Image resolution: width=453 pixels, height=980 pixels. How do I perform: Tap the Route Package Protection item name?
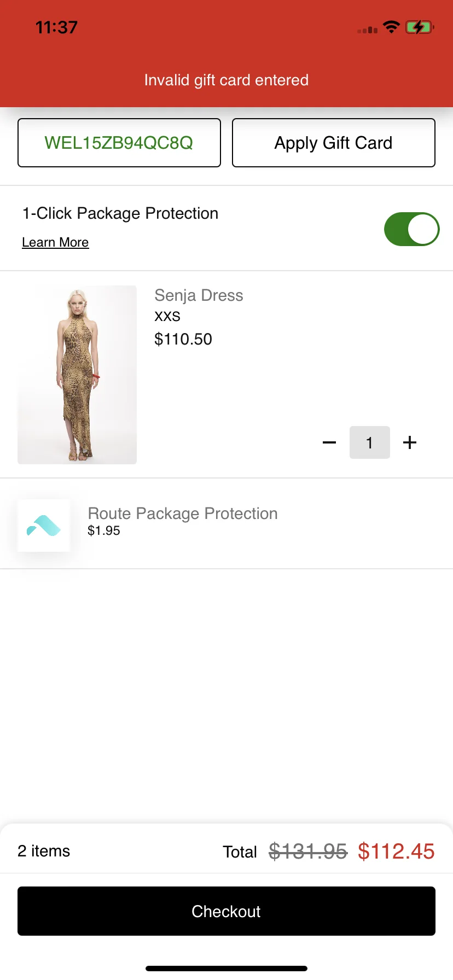click(x=183, y=514)
